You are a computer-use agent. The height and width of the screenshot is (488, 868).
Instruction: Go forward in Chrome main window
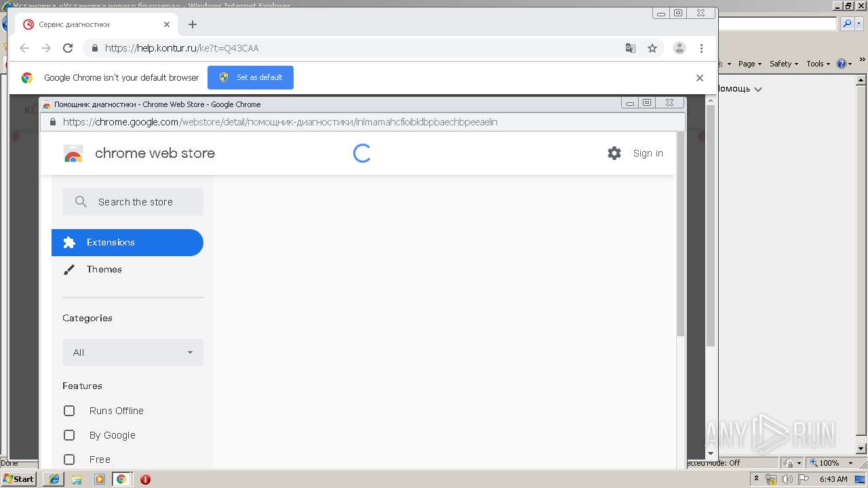click(x=46, y=48)
